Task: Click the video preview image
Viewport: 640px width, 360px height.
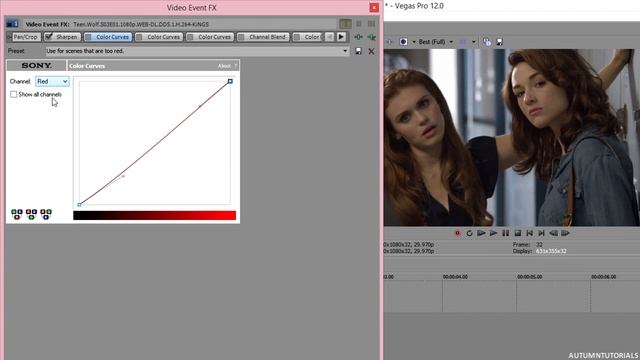Action: click(x=511, y=137)
